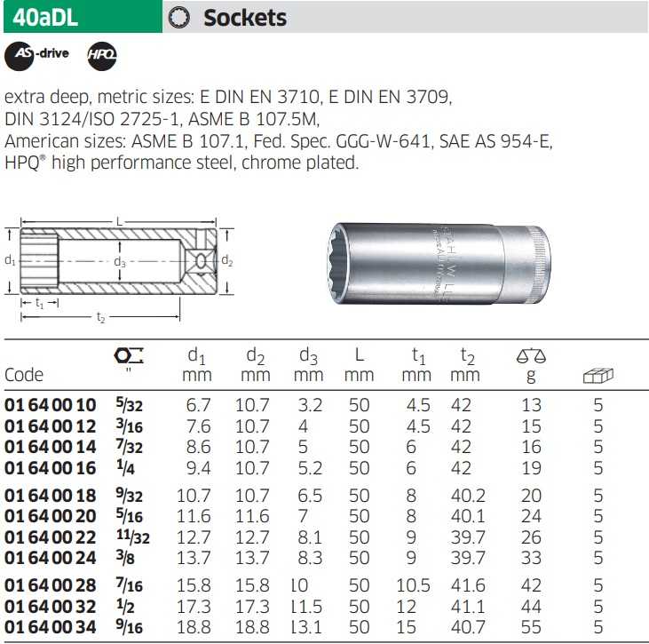Click the d3 label in the drawing
This screenshot has height=644, width=649.
tap(120, 262)
